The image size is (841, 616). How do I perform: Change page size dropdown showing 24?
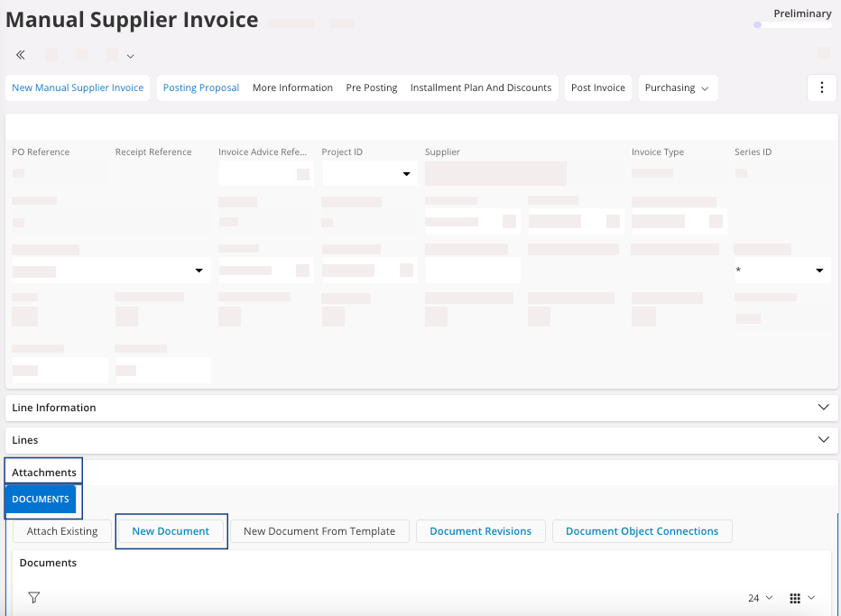(x=760, y=598)
